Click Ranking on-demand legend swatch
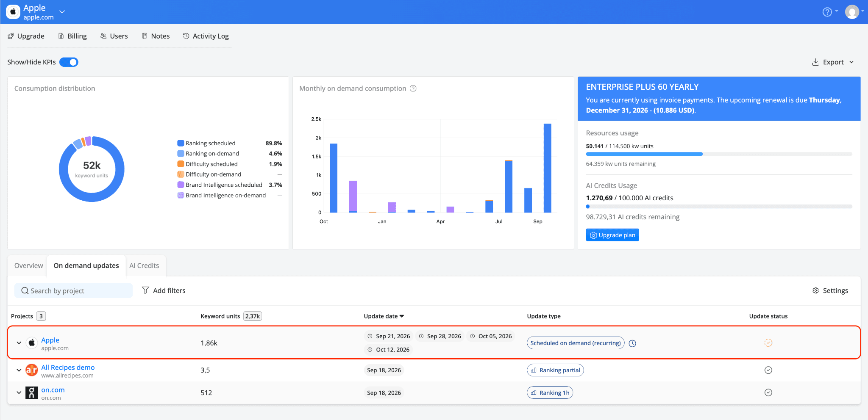Viewport: 868px width, 420px height. click(181, 154)
